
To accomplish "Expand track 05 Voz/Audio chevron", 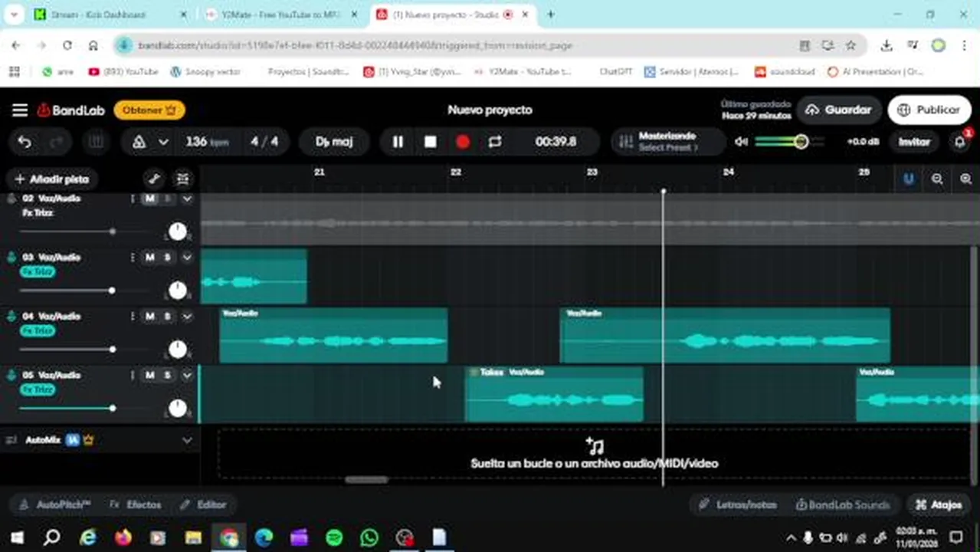I will tap(187, 376).
